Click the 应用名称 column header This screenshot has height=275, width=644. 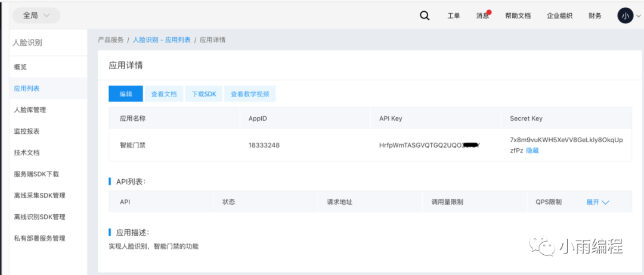(132, 118)
